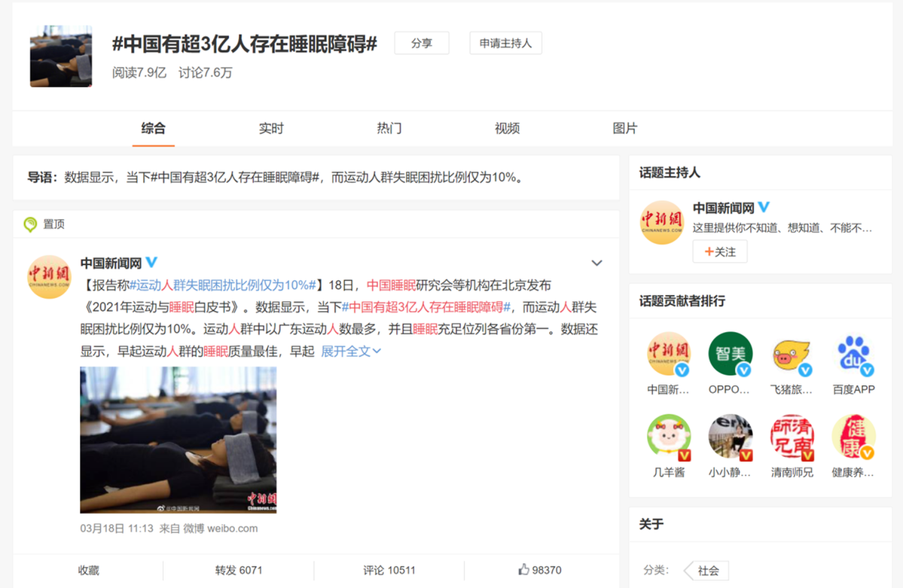Switch to the 热门 tab
Image resolution: width=903 pixels, height=588 pixels.
[x=389, y=128]
